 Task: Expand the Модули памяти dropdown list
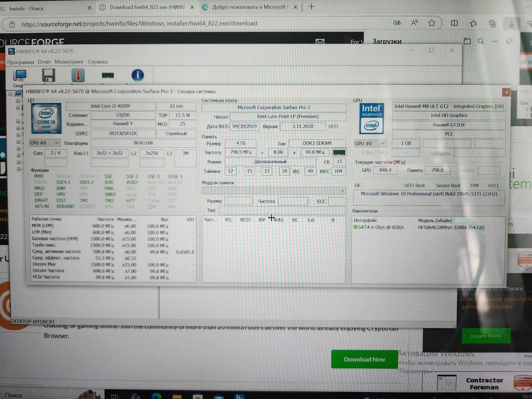click(274, 190)
